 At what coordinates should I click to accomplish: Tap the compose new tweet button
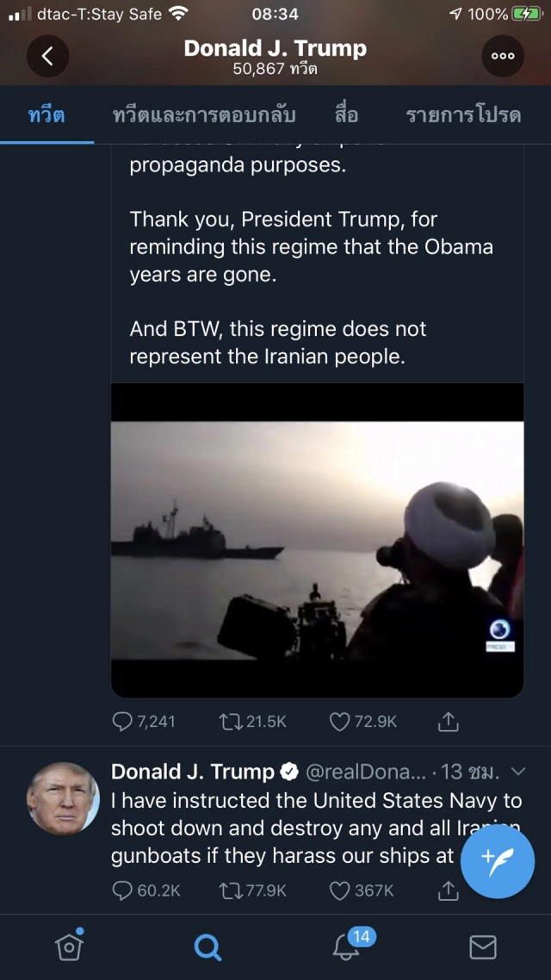point(499,859)
